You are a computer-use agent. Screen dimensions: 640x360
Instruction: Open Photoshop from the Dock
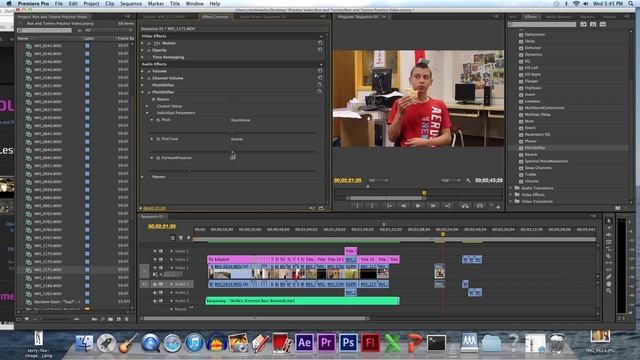click(348, 343)
